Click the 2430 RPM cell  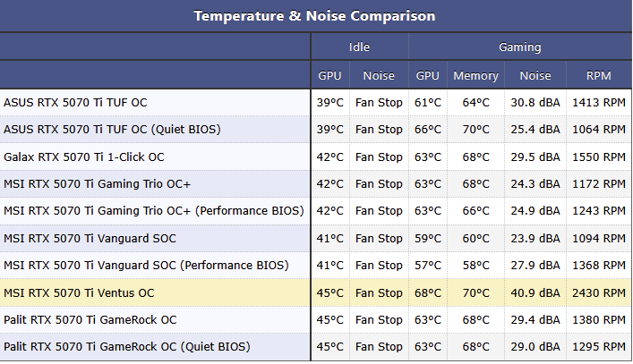point(599,292)
